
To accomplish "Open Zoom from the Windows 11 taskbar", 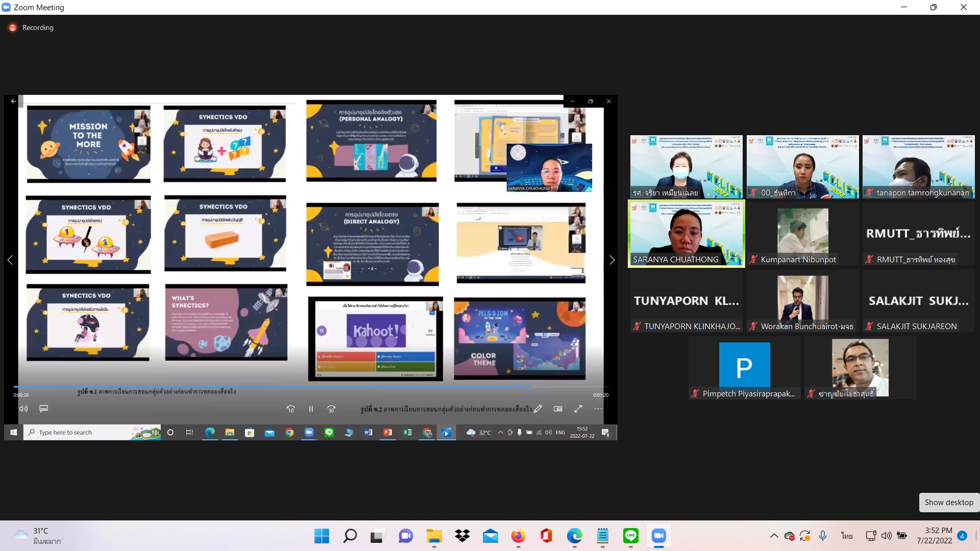I will 658,536.
